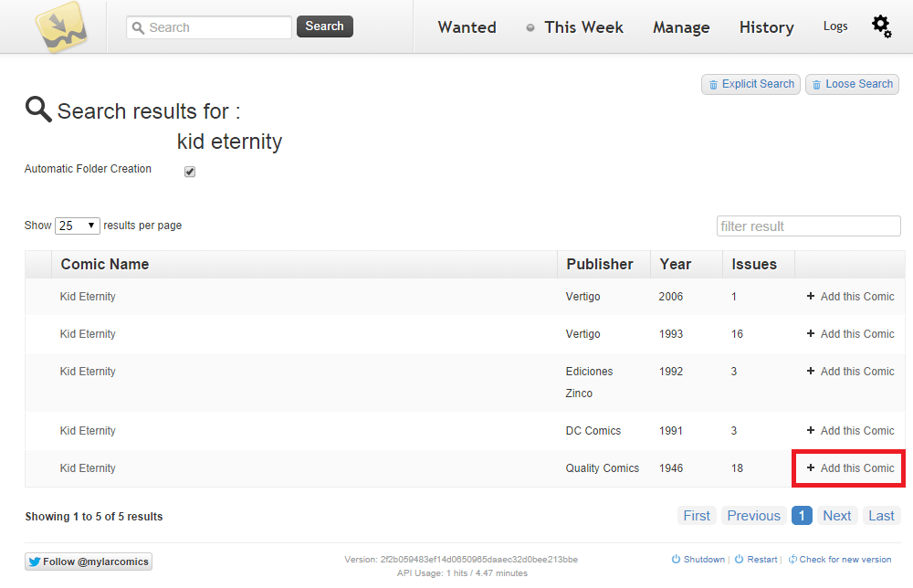Screen dimensions: 913x588
Task: Toggle Automatic Folder Creation checkbox
Action: (190, 172)
